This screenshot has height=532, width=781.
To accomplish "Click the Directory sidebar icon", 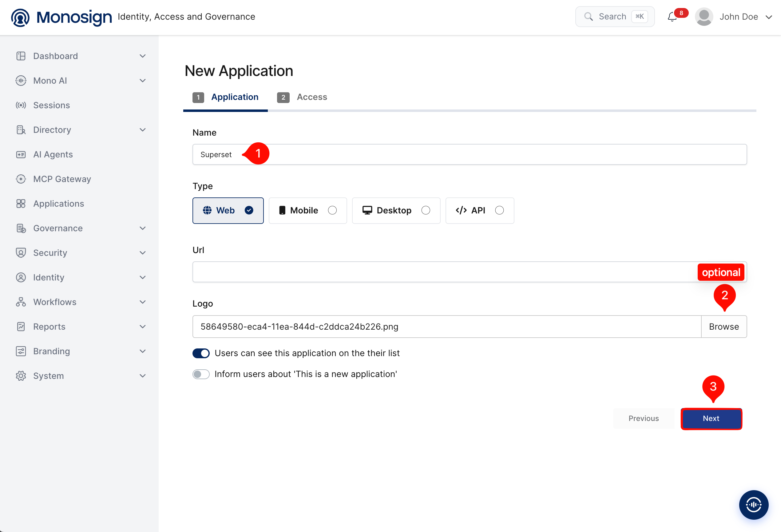I will 21,130.
